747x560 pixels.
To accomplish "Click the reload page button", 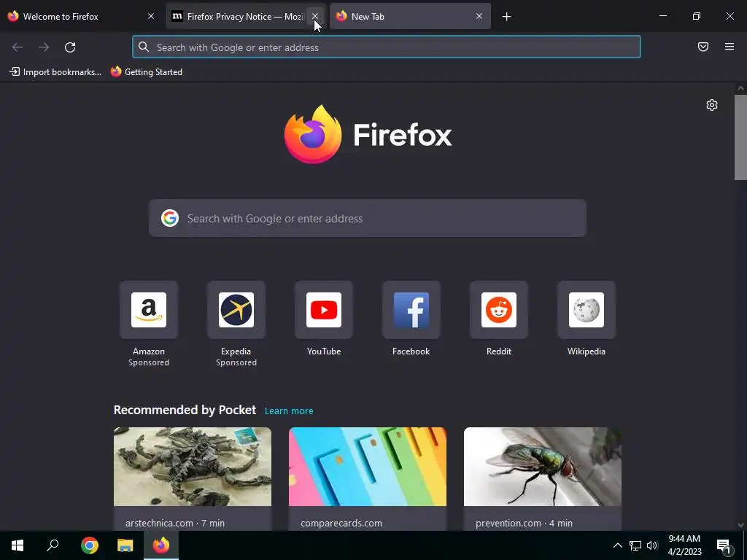I will 70,47.
